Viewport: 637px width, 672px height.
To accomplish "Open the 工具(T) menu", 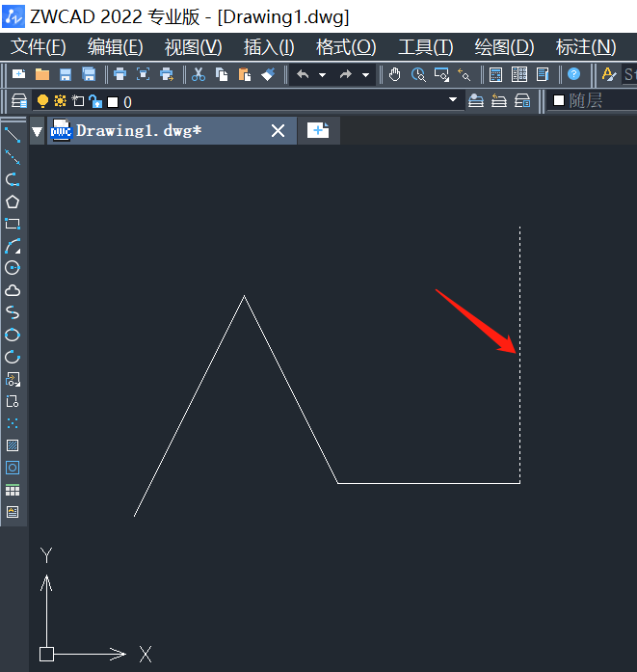I will click(425, 47).
